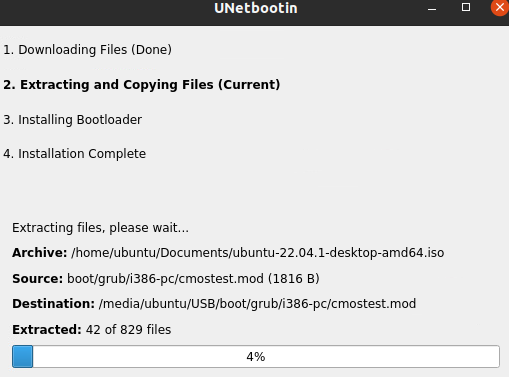Close the UNetbootin window
Screen dimensions: 509x377
click(x=500, y=7)
